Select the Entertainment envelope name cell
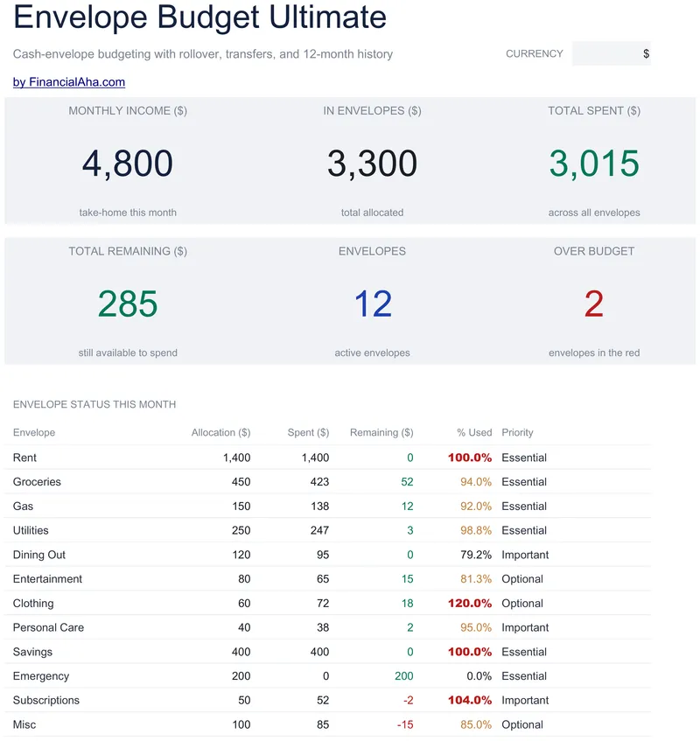700x741 pixels. [47, 579]
